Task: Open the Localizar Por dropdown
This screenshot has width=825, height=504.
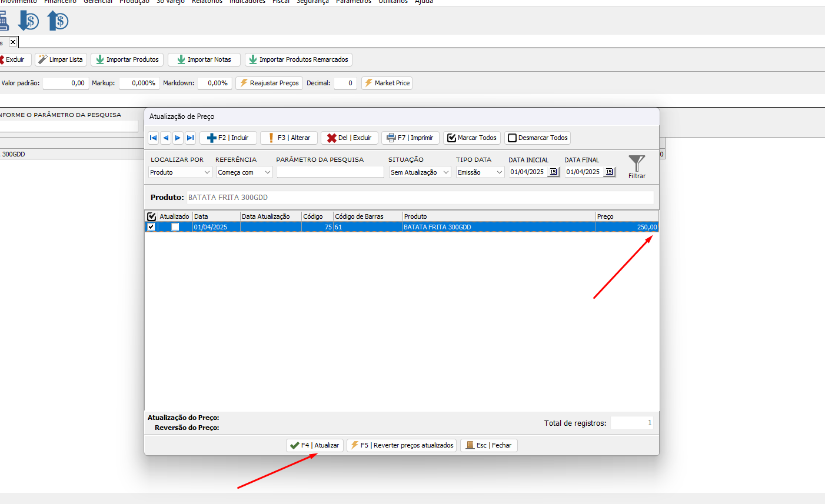Action: tap(180, 172)
